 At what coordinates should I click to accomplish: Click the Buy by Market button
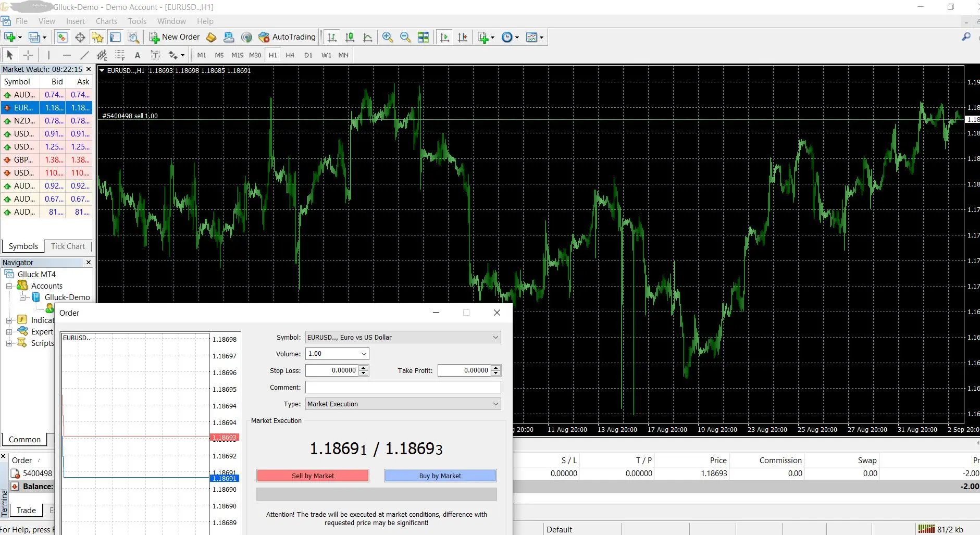point(440,476)
